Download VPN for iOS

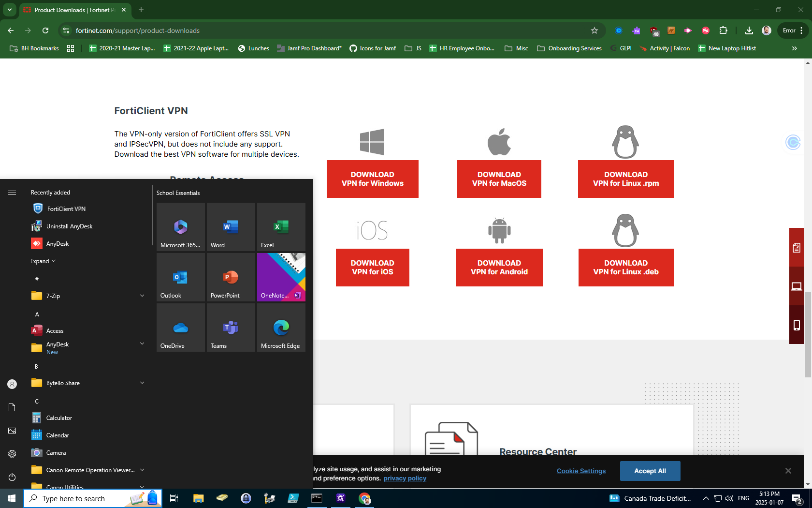point(373,268)
